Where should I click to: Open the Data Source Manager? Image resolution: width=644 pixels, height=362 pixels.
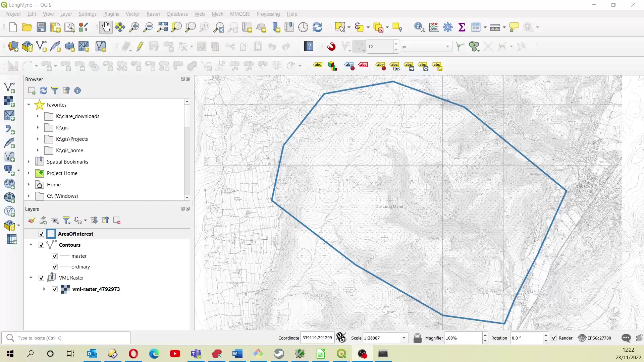(13, 46)
